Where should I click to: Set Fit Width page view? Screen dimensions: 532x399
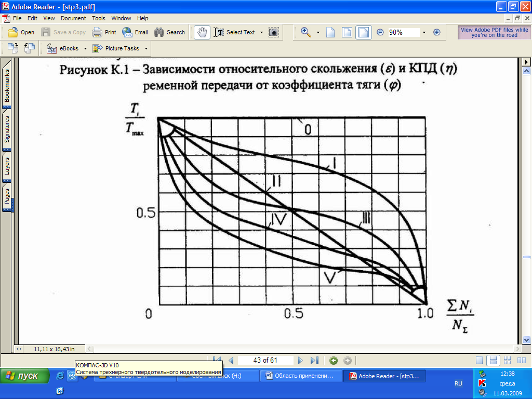(363, 32)
